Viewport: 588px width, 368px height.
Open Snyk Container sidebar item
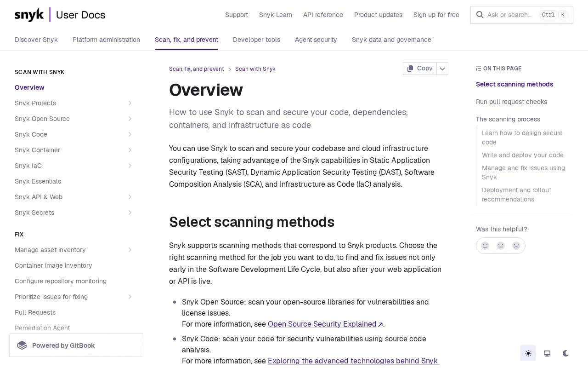[37, 150]
